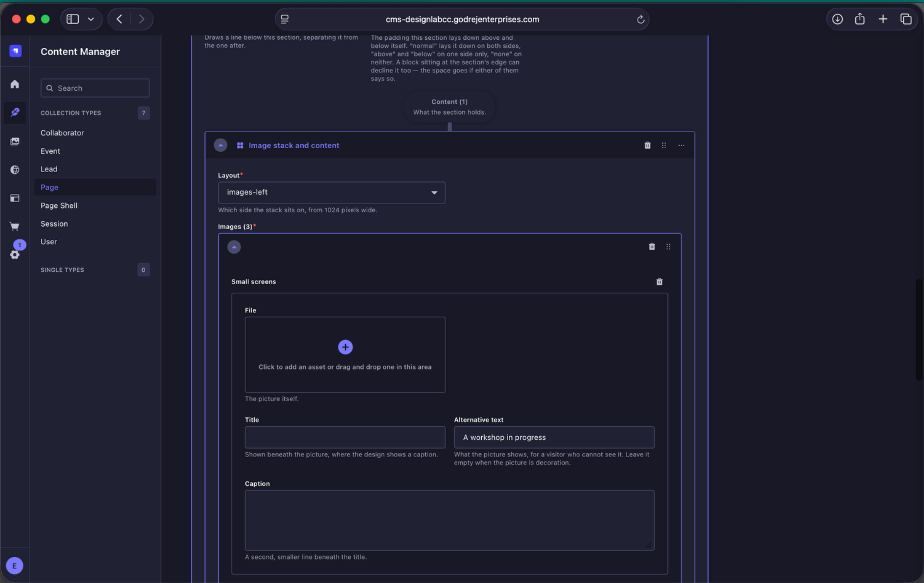This screenshot has height=583, width=924.
Task: Show Safari tab overview
Action: [x=906, y=19]
